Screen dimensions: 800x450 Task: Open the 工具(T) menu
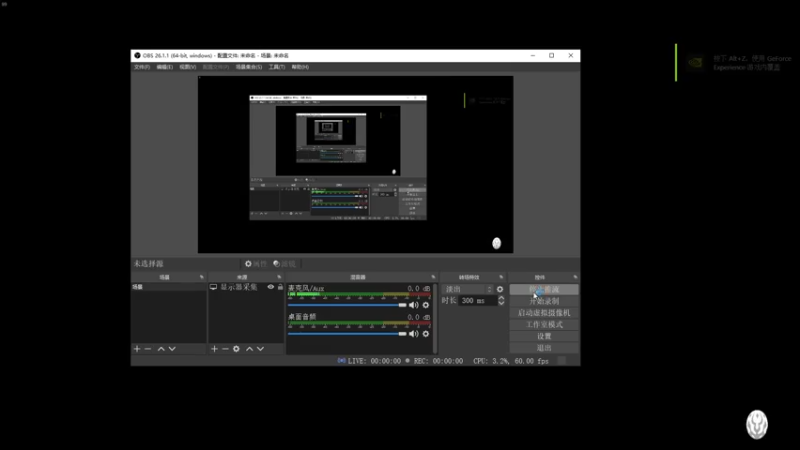(x=277, y=67)
